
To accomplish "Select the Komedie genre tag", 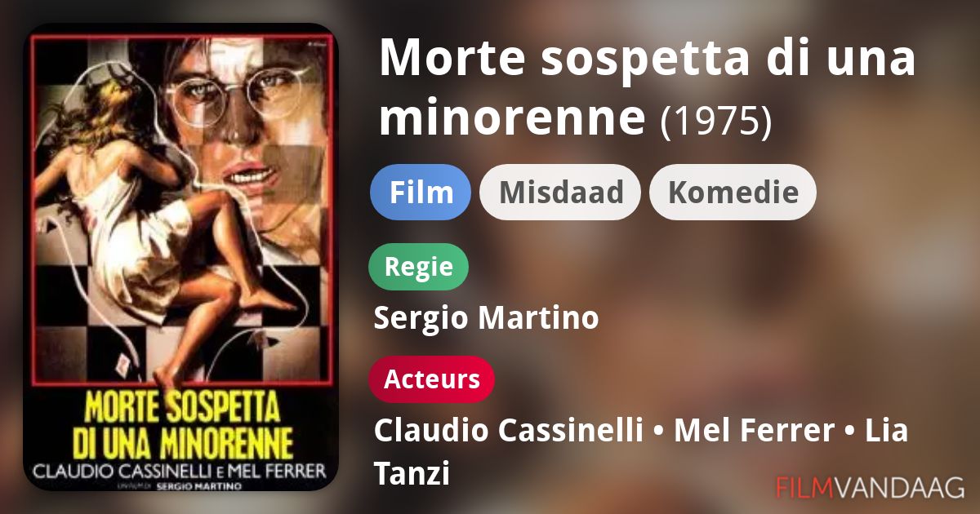I will [x=733, y=193].
